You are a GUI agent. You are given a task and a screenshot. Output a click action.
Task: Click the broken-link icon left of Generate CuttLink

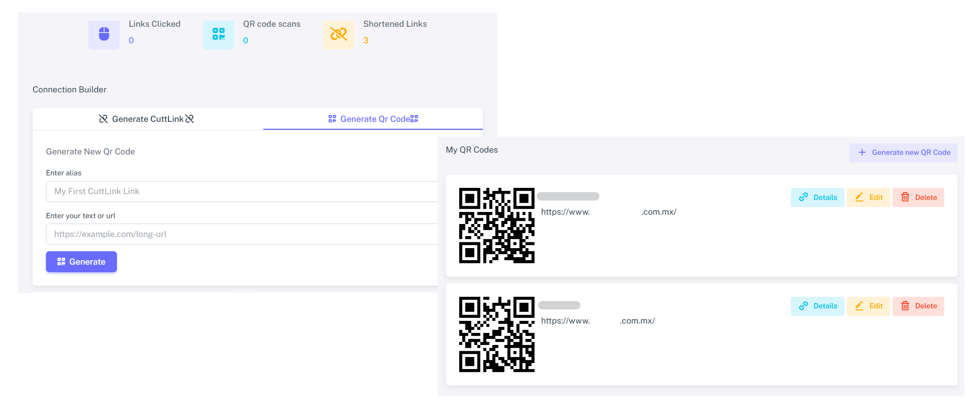point(103,119)
